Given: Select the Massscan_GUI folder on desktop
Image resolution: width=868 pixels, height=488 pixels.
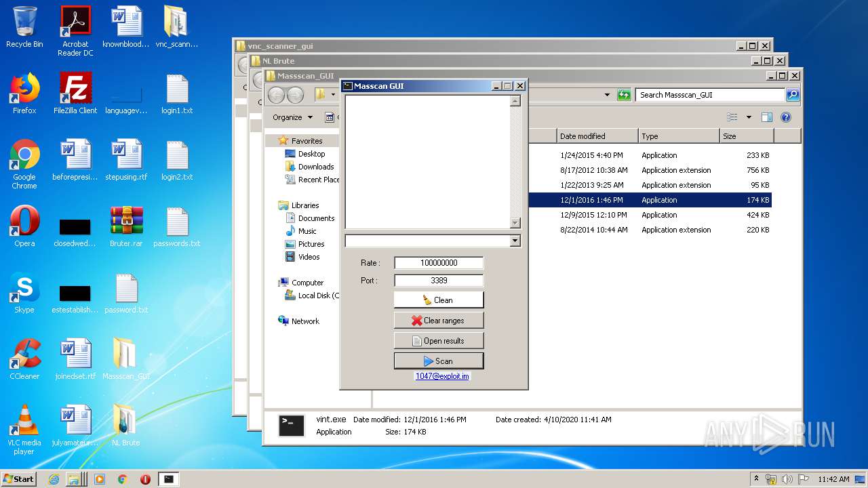Looking at the screenshot, I should (x=126, y=360).
